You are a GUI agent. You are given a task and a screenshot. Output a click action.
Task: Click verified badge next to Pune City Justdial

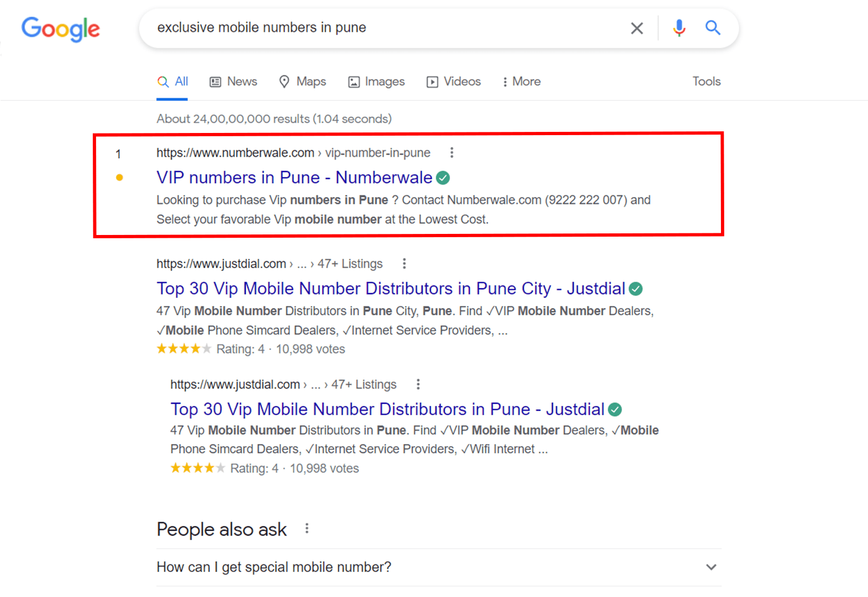click(636, 289)
